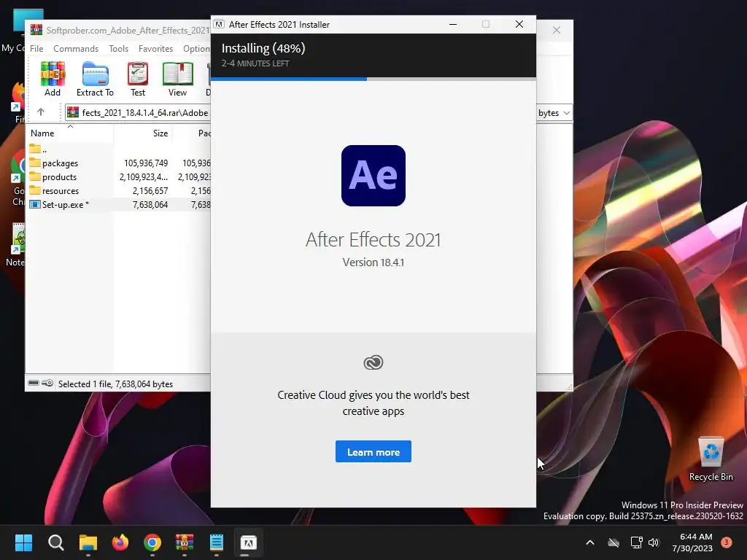Click the Adobe installer taskbar icon

tap(248, 542)
